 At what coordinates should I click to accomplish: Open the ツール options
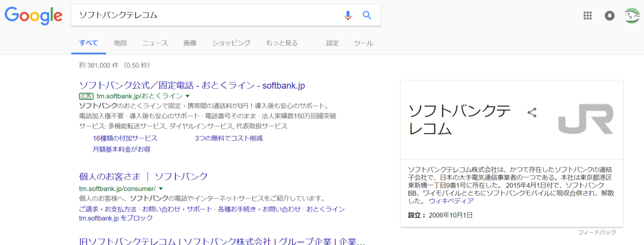click(364, 43)
